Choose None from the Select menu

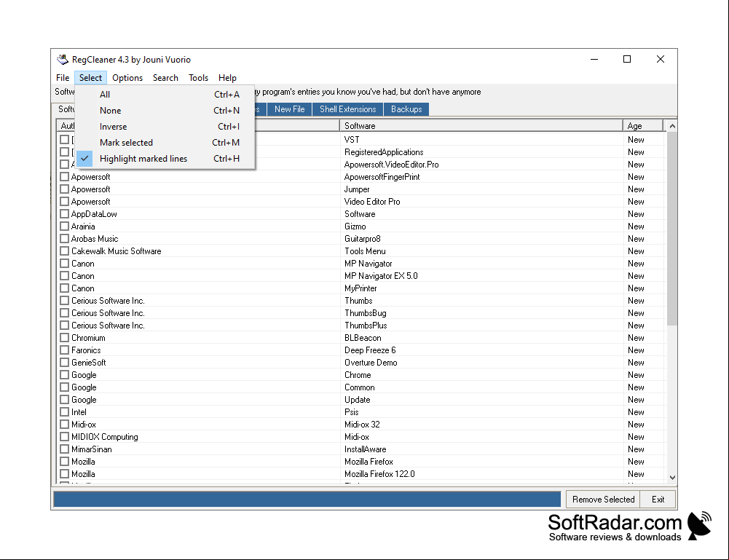click(x=165, y=111)
